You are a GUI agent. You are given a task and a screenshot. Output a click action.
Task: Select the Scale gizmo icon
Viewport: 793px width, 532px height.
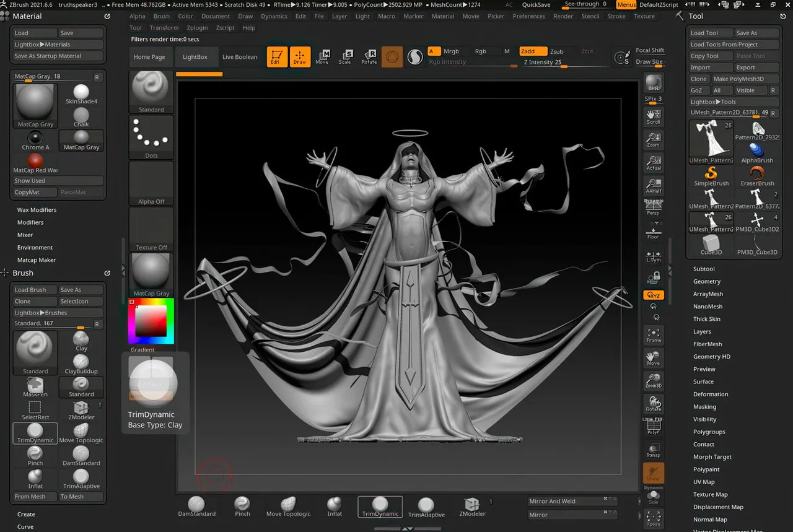coord(345,57)
